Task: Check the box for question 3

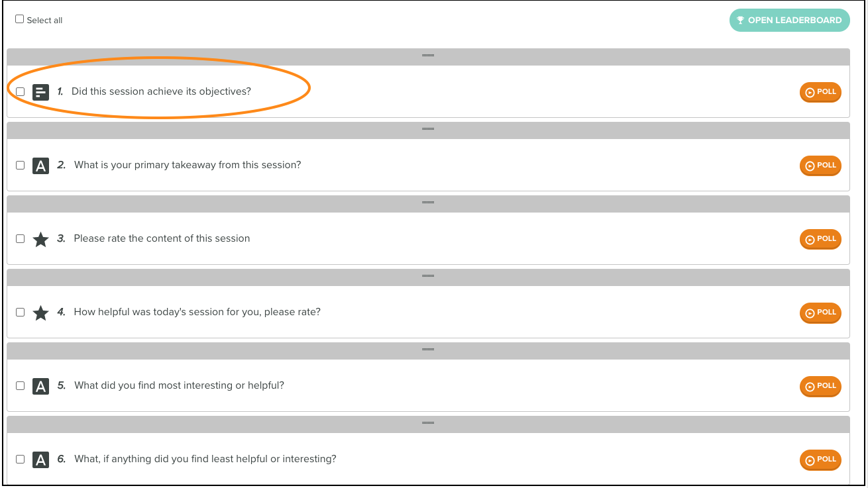Action: tap(20, 238)
